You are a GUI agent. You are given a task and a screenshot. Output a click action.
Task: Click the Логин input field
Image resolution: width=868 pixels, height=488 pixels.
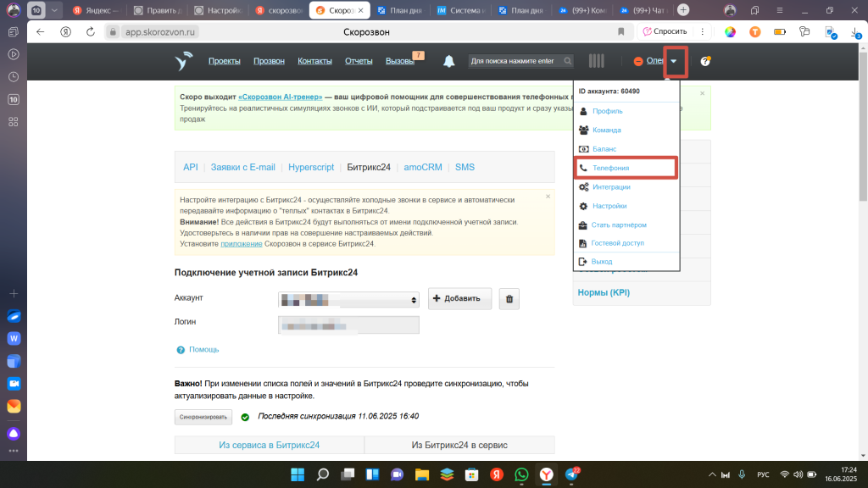pyautogui.click(x=348, y=324)
